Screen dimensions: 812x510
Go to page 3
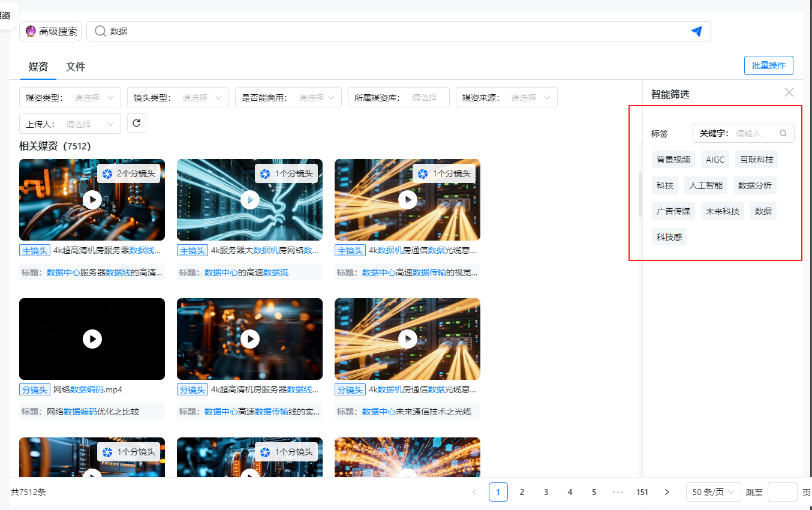(546, 492)
